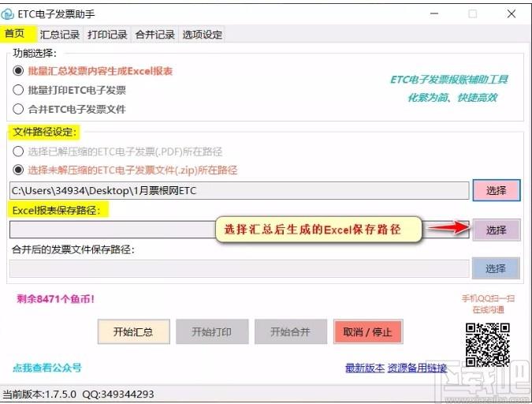Click the 化繁为简、快捷高效 slogan text
Image resolution: width=532 pixels, height=404 pixels.
[x=452, y=98]
